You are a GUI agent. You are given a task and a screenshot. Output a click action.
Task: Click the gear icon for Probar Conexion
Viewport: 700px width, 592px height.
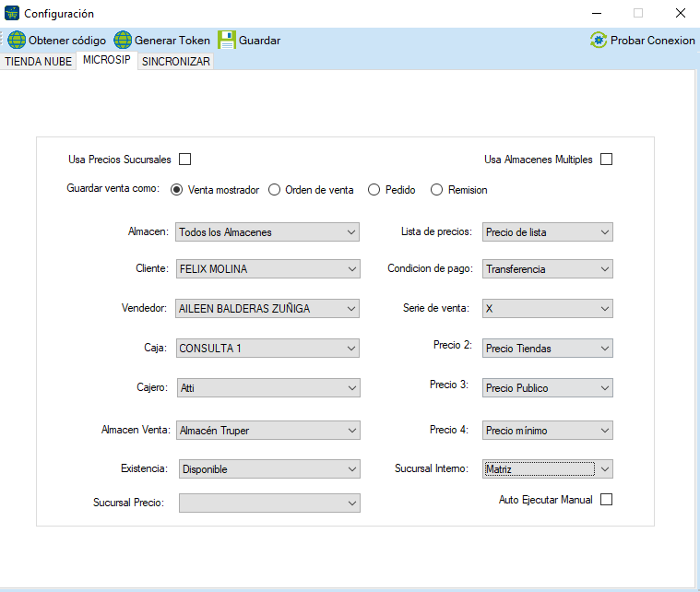[x=599, y=41]
